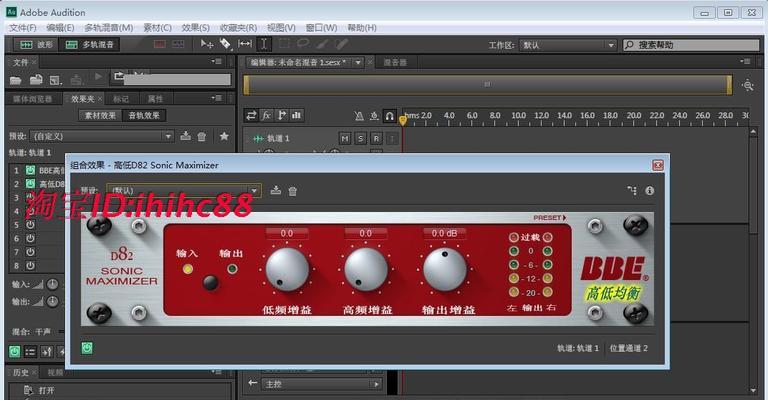
Task: Open the channel map editor in plugin window
Action: tap(632, 190)
